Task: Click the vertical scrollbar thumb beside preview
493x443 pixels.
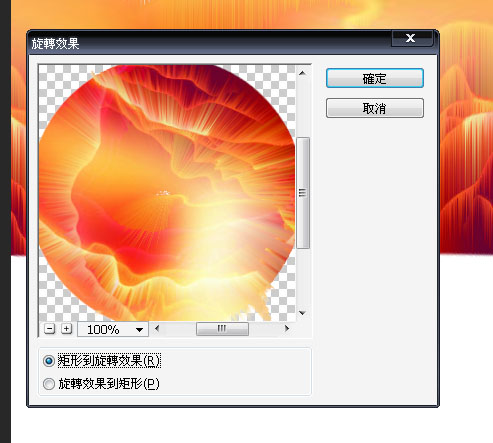Action: pyautogui.click(x=303, y=193)
